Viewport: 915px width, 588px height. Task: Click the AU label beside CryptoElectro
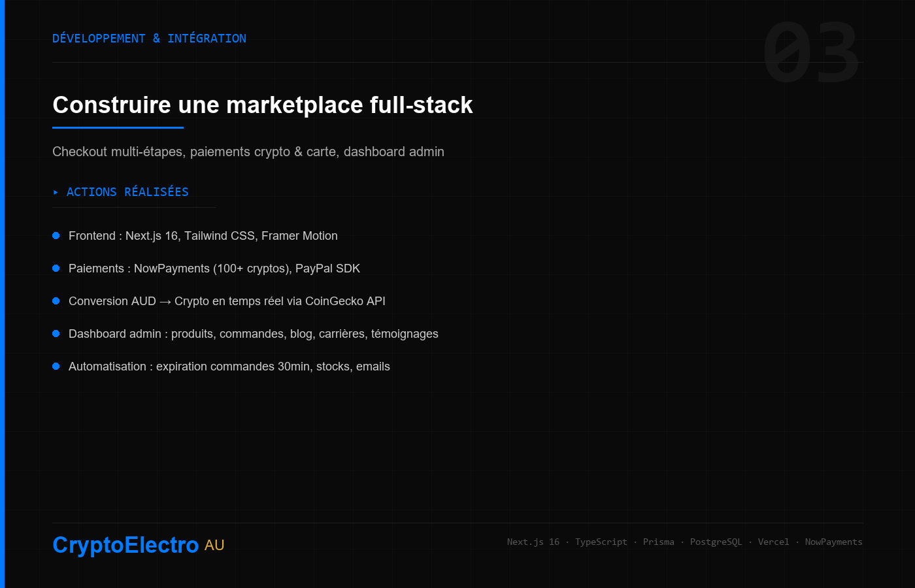(214, 546)
